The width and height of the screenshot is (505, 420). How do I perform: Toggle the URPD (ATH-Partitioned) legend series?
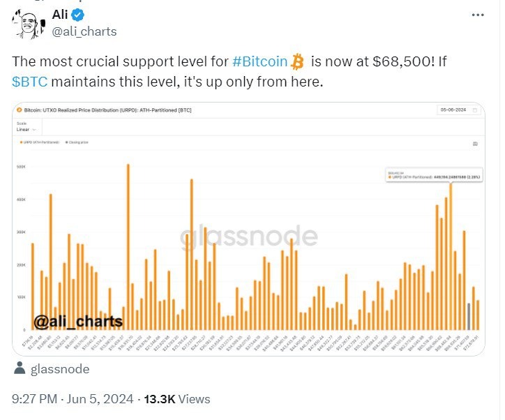40,142
